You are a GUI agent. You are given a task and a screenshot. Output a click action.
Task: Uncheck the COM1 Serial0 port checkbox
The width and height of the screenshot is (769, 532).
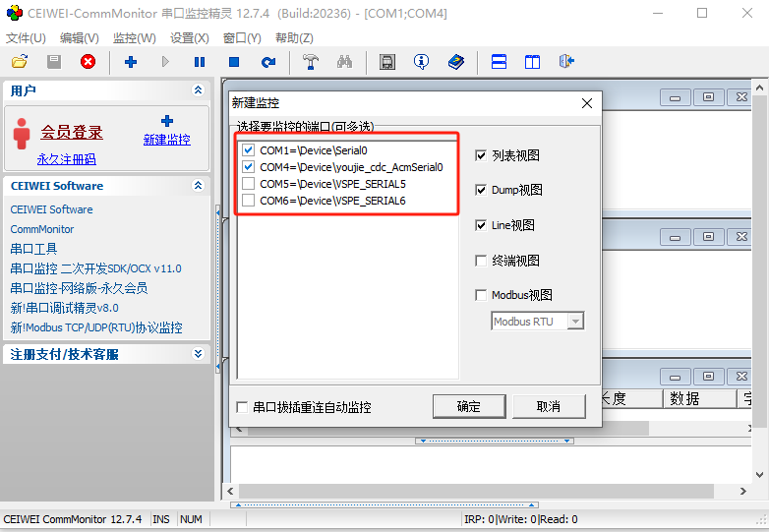coord(249,150)
